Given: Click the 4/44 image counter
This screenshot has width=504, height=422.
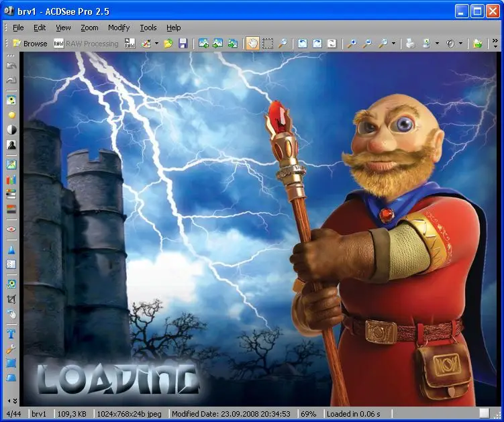Looking at the screenshot, I should (x=13, y=414).
